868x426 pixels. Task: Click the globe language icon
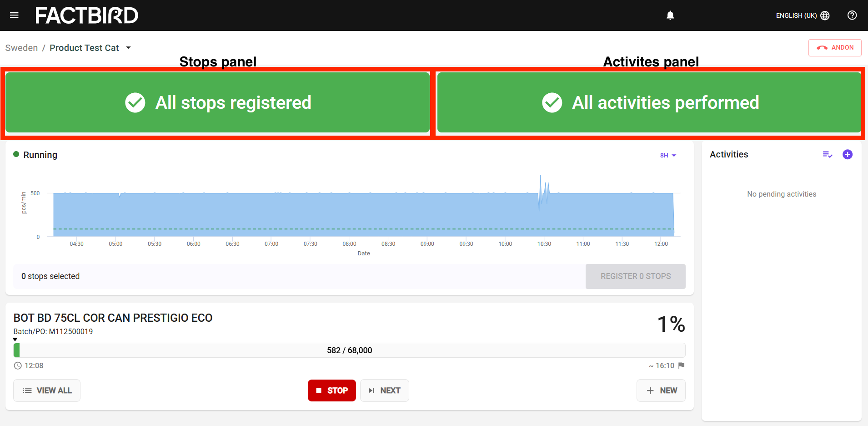[825, 15]
